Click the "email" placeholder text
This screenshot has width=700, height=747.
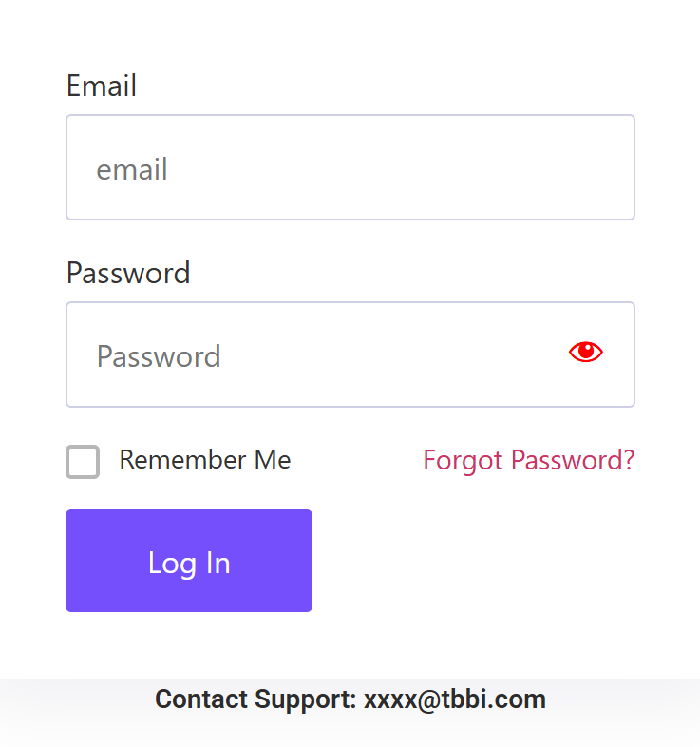132,169
